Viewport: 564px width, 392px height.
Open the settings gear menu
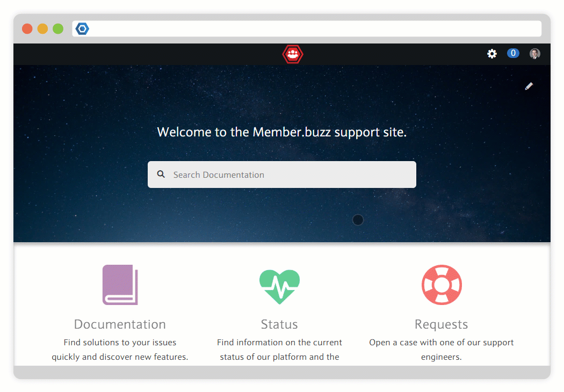(492, 54)
